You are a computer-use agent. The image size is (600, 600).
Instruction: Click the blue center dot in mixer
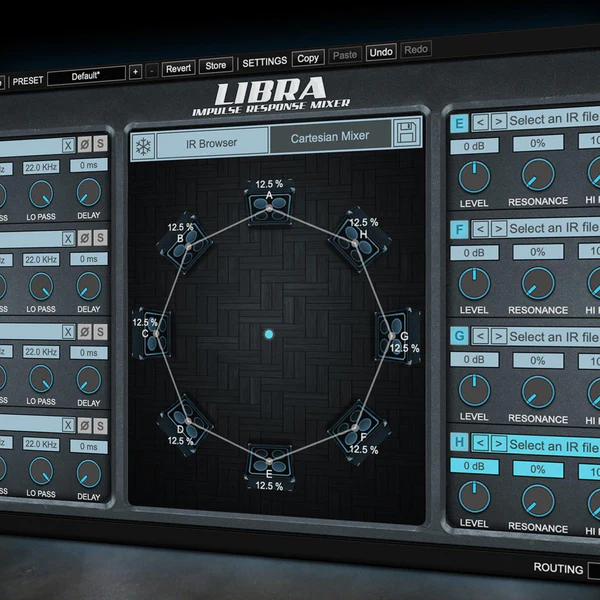269,334
